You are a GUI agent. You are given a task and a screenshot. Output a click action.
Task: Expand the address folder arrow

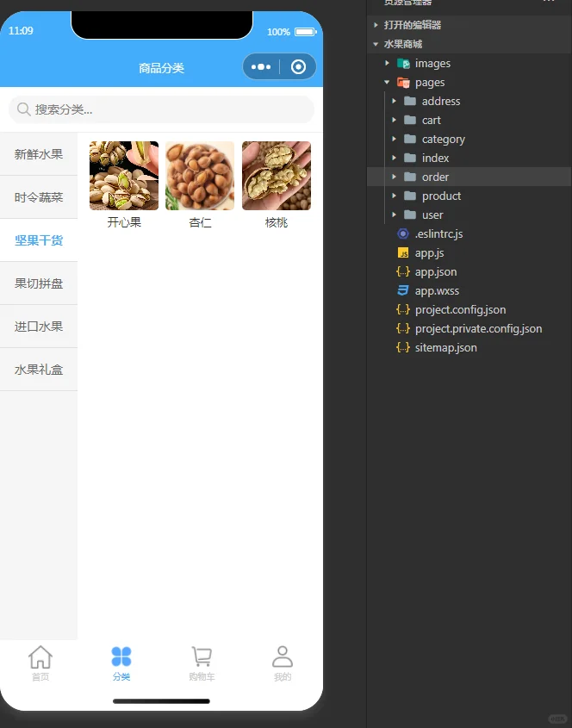tap(395, 101)
